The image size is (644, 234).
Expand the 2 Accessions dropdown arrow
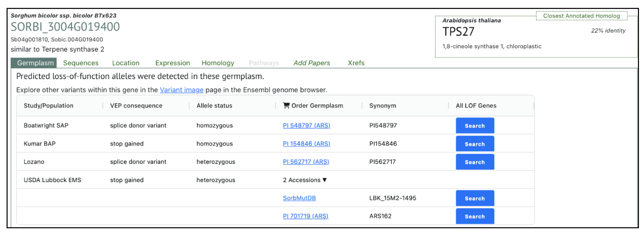point(325,180)
